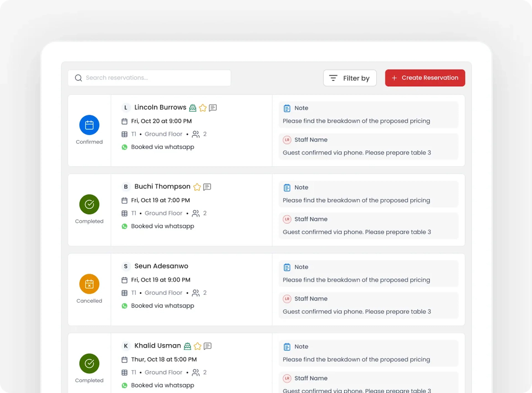Click the note icon in Seun Adesanwo's row
Image resolution: width=532 pixels, height=393 pixels.
287,267
